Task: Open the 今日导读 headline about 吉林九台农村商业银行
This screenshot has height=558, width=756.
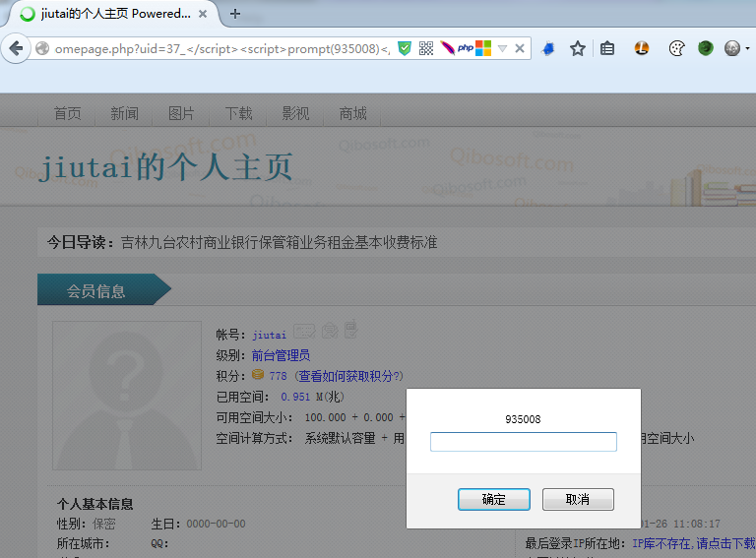Action: click(279, 242)
